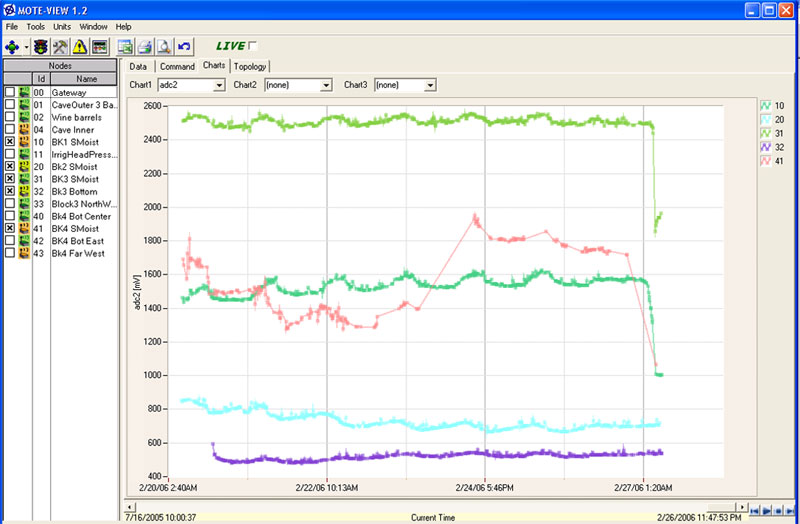Uncheck node 41 BK4 SMoist
This screenshot has height=524, width=800.
point(10,228)
